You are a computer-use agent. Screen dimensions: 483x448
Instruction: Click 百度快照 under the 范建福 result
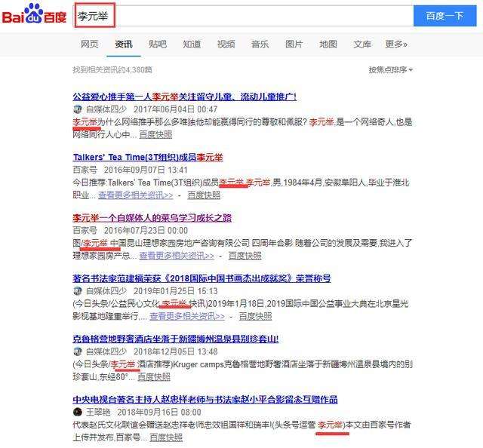point(255,316)
